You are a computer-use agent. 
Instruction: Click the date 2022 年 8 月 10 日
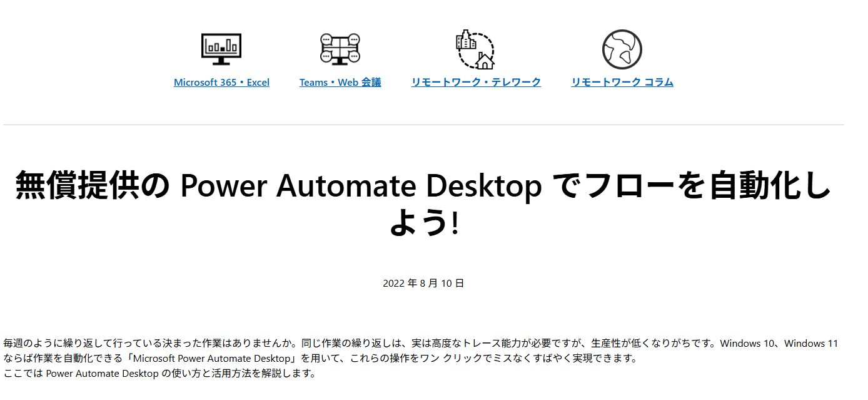coord(423,283)
